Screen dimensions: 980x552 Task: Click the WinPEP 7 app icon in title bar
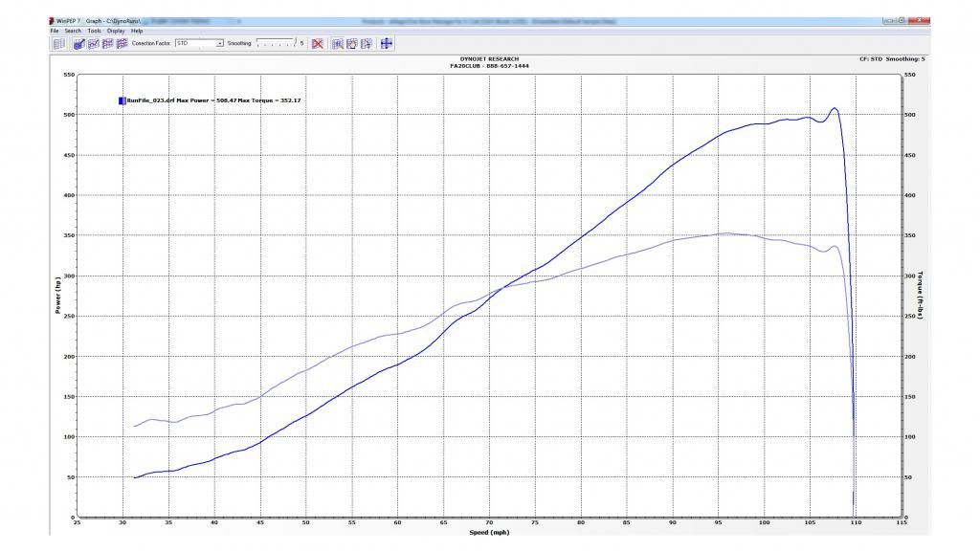pyautogui.click(x=52, y=20)
